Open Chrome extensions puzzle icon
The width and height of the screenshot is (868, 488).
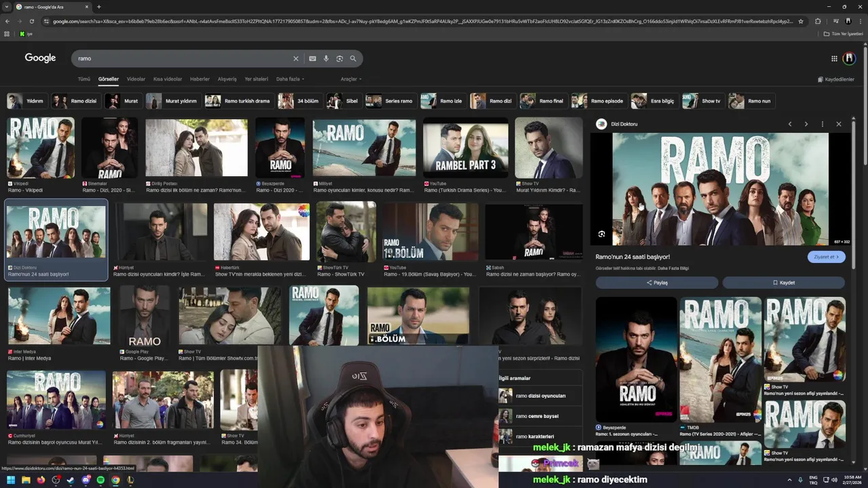pos(818,21)
